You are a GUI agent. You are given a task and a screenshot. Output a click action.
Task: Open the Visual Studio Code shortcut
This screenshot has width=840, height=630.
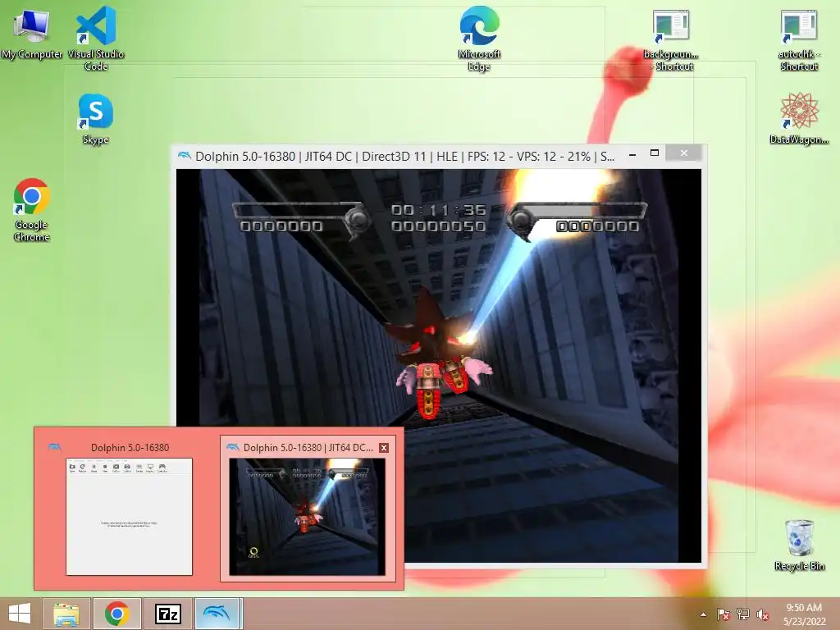(x=96, y=38)
